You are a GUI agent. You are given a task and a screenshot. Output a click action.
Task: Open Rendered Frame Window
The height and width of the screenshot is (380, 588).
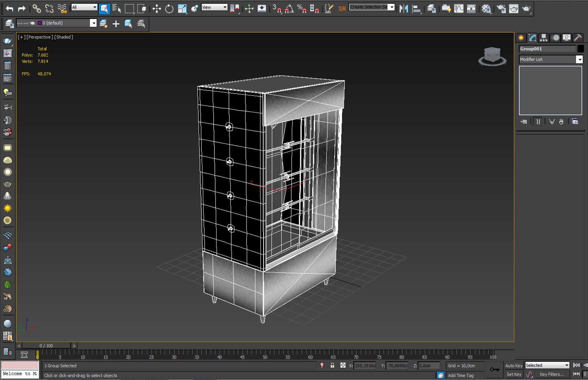point(514,8)
